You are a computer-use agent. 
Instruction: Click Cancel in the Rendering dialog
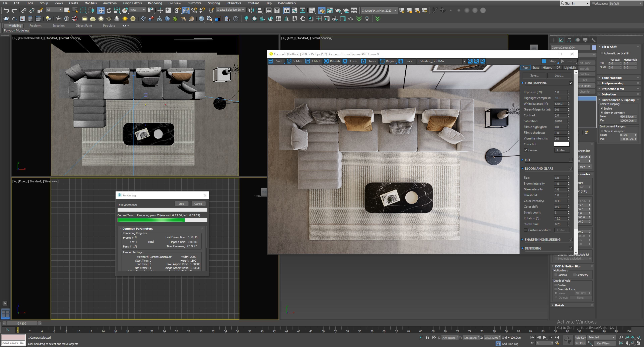click(198, 204)
